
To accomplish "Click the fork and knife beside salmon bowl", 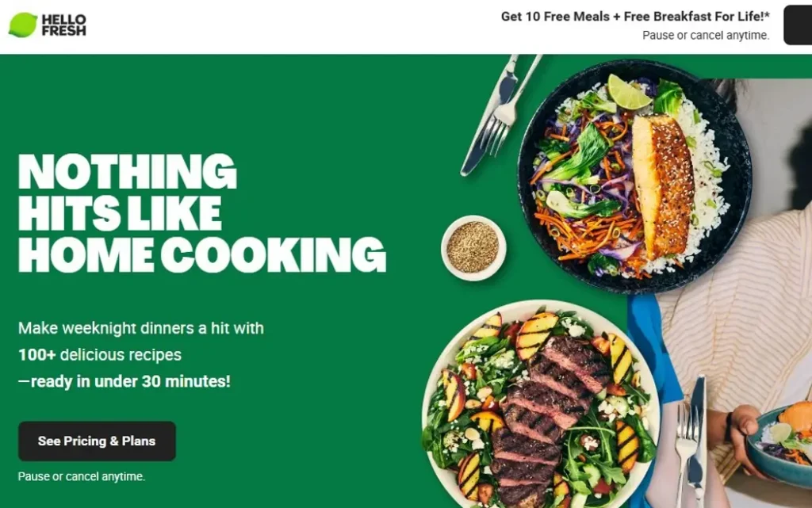I will coord(500,114).
